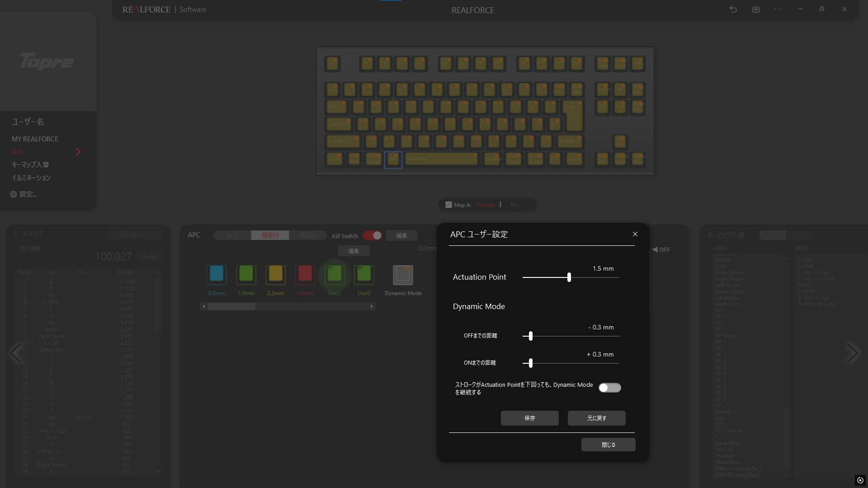This screenshot has width=868, height=488.
Task: Click the 元に戻す revert button
Action: click(x=596, y=418)
